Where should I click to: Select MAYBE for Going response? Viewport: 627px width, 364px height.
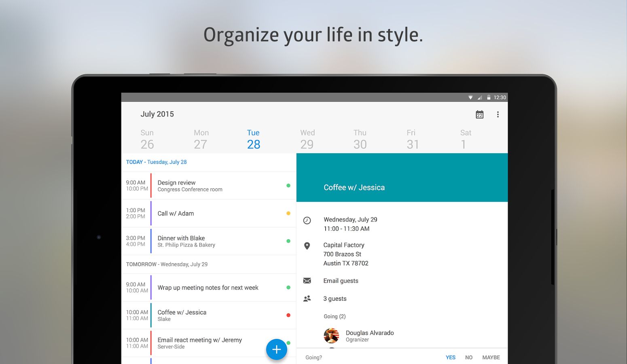point(491,358)
